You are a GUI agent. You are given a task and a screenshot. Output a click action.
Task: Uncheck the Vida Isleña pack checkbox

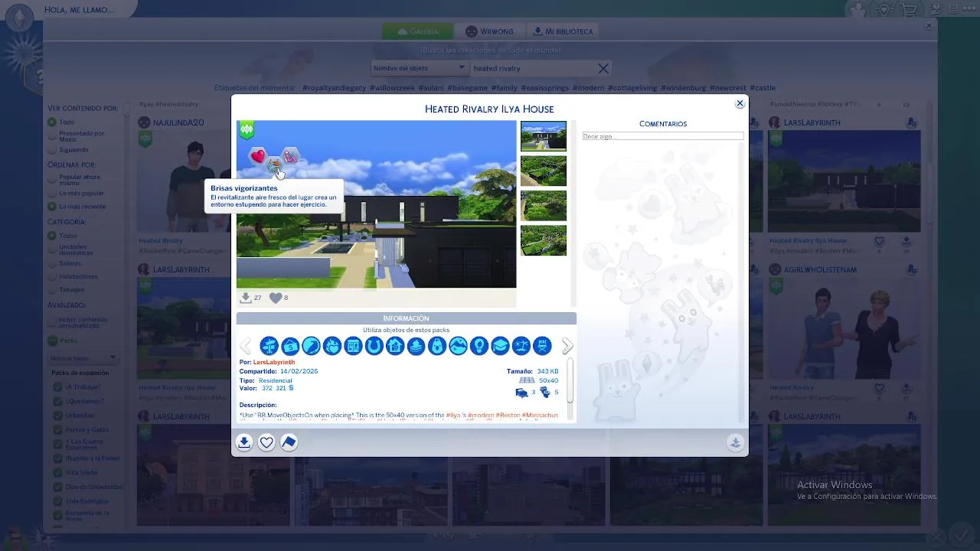coord(58,473)
